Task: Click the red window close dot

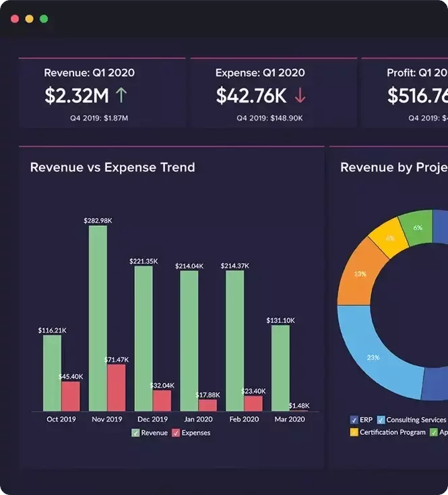Action: pyautogui.click(x=15, y=19)
